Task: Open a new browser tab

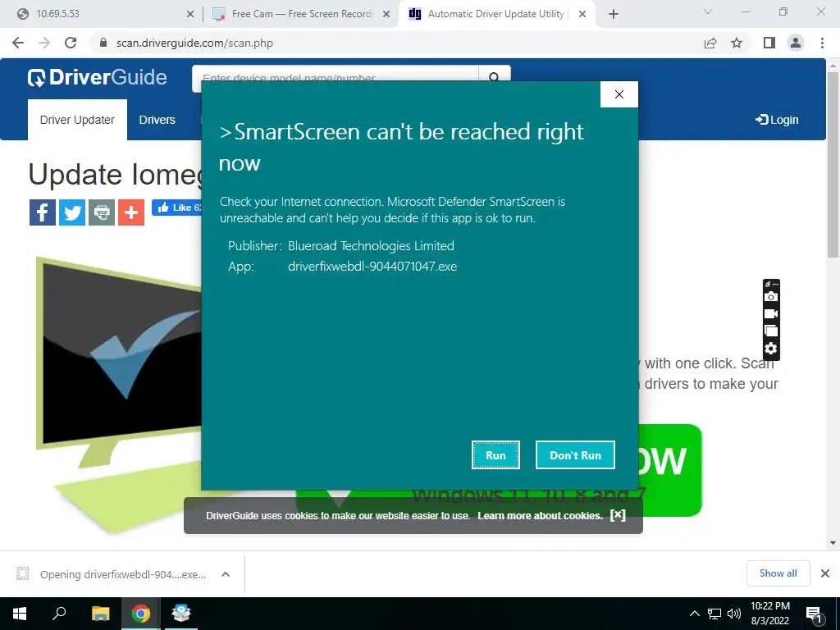Action: click(614, 14)
